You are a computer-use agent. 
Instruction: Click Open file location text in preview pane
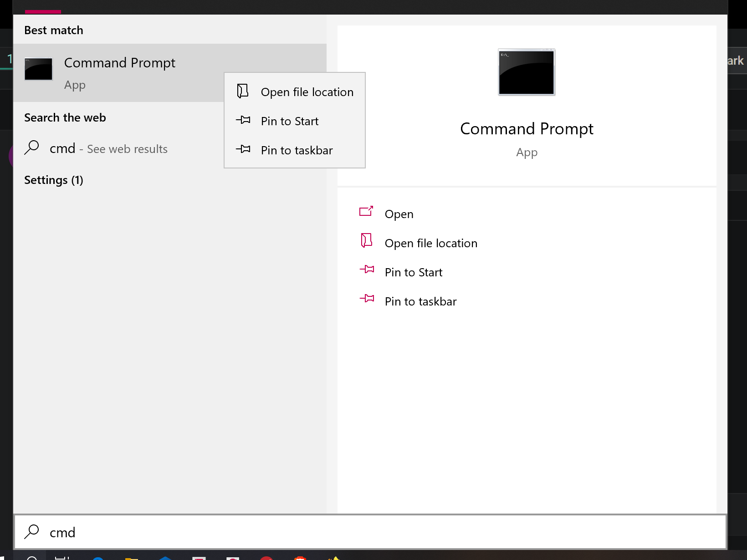point(431,243)
